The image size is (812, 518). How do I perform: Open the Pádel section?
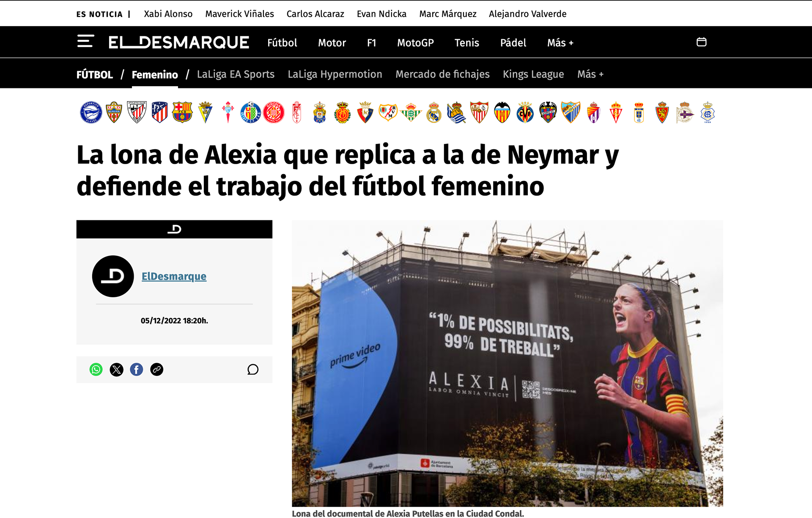click(513, 43)
